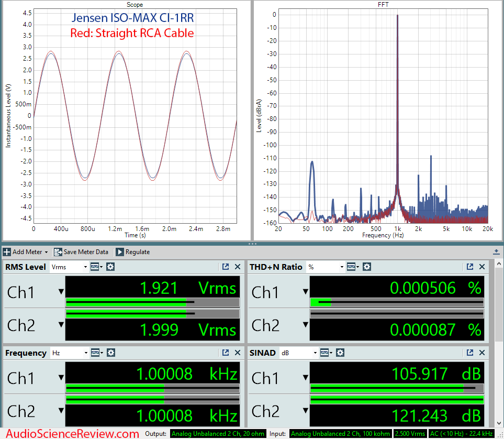Expand Frequency Ch1 channel arrow
Image resolution: width=504 pixels, height=439 pixels.
(x=61, y=378)
